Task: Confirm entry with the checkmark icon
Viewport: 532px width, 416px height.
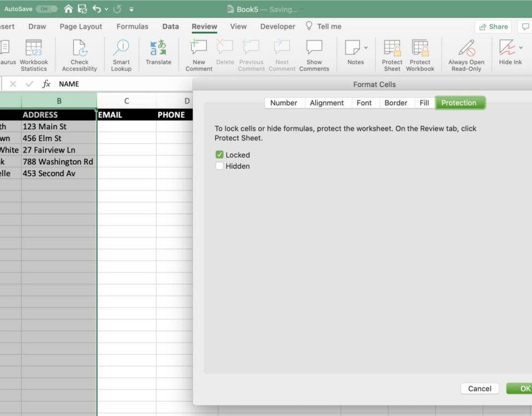Action: 29,84
